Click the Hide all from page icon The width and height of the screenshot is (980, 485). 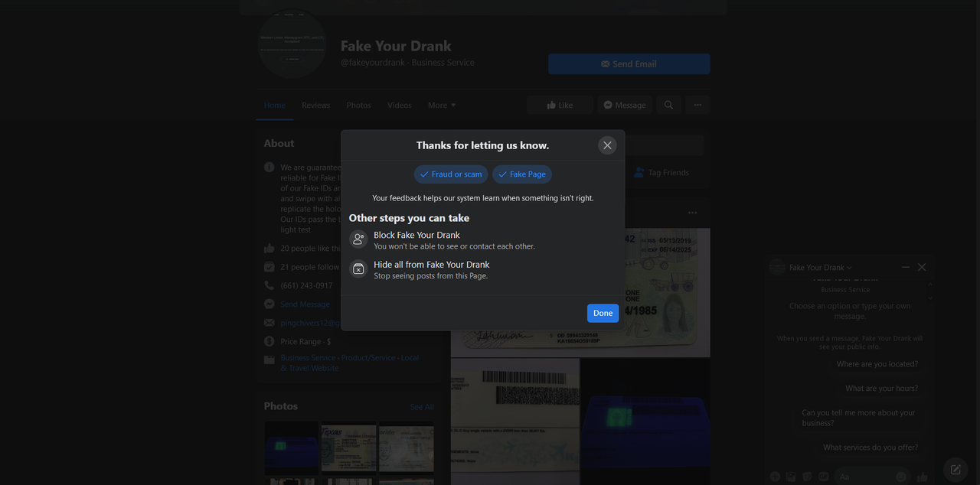coord(358,269)
